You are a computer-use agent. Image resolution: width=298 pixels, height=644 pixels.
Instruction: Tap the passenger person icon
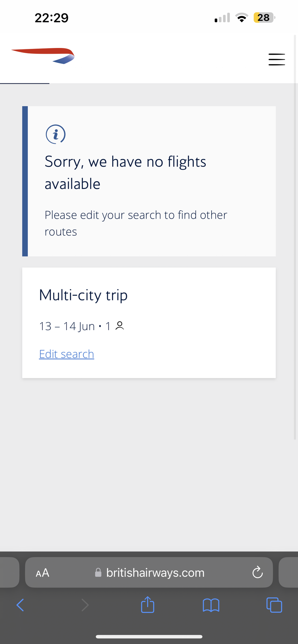click(120, 326)
